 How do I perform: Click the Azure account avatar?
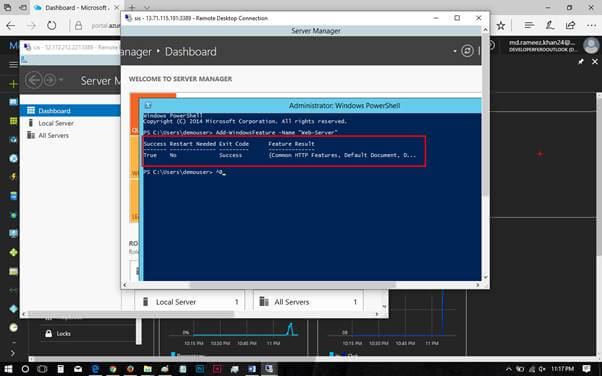(x=591, y=45)
